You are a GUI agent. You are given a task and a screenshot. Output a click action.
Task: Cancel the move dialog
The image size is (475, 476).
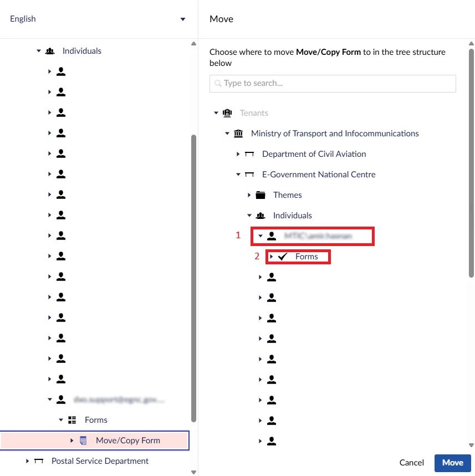[411, 463]
